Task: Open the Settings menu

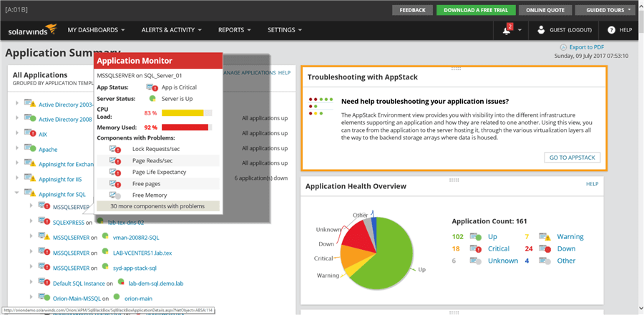Action: tap(285, 30)
